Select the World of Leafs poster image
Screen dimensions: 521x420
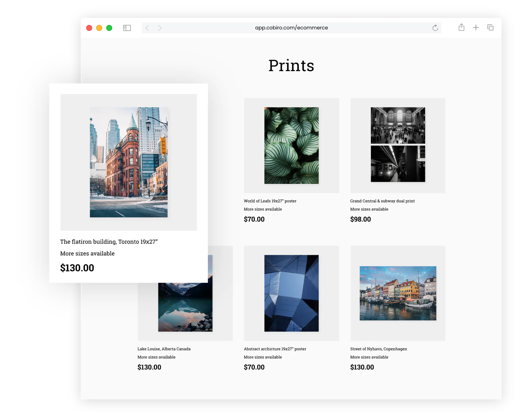click(x=291, y=146)
